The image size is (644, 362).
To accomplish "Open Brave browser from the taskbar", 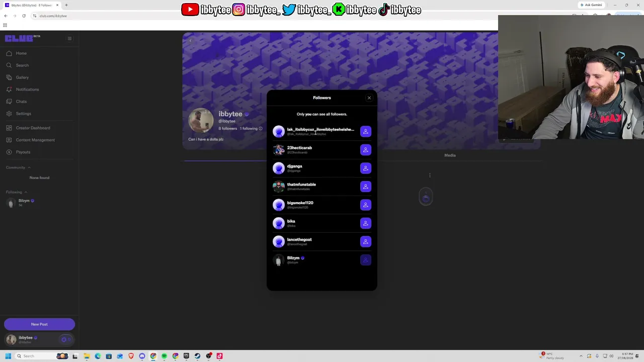I will tap(131, 356).
